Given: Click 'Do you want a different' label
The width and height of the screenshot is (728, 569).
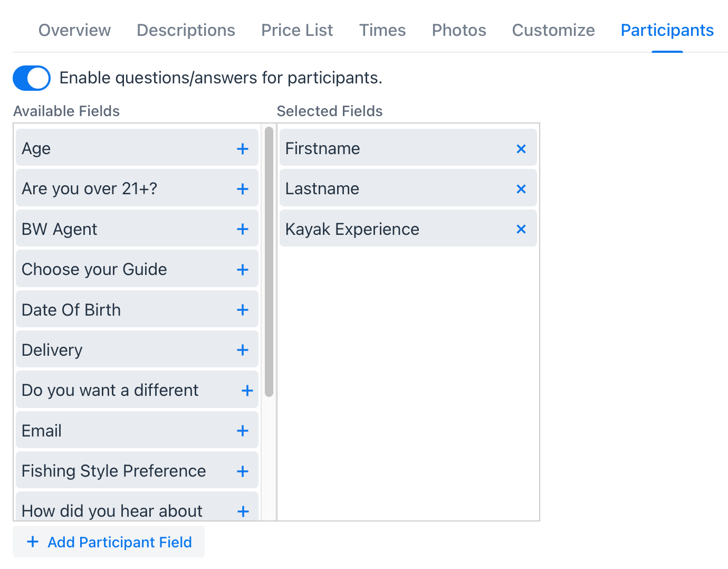Looking at the screenshot, I should coord(110,390).
